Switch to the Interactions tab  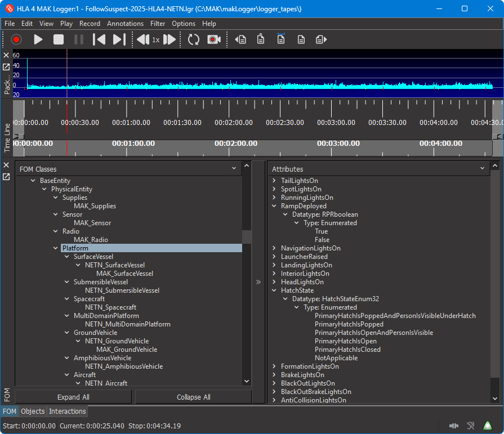67,411
